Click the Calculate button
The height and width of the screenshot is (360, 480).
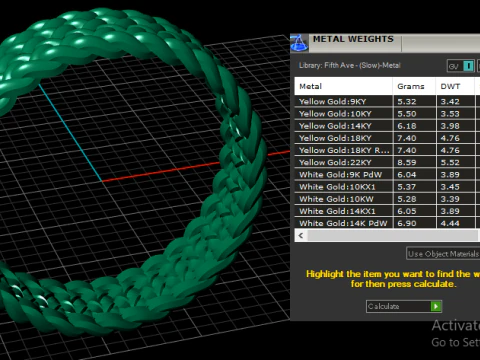click(404, 306)
